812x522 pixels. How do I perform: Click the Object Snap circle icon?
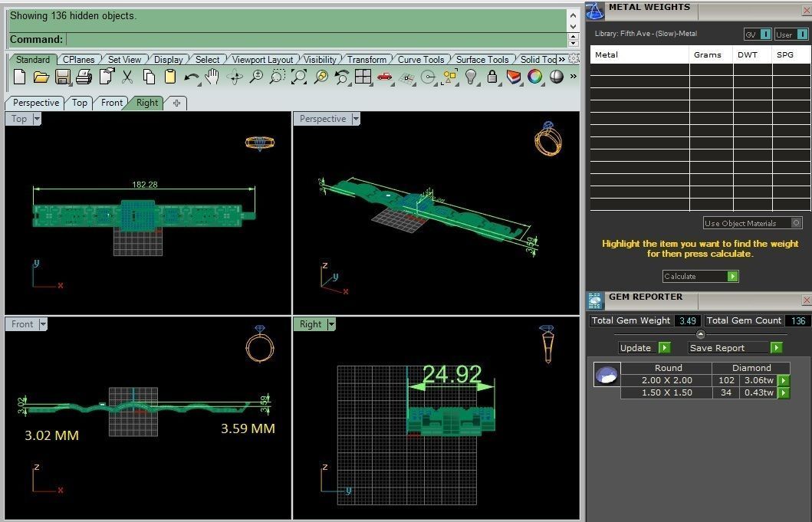(x=428, y=77)
